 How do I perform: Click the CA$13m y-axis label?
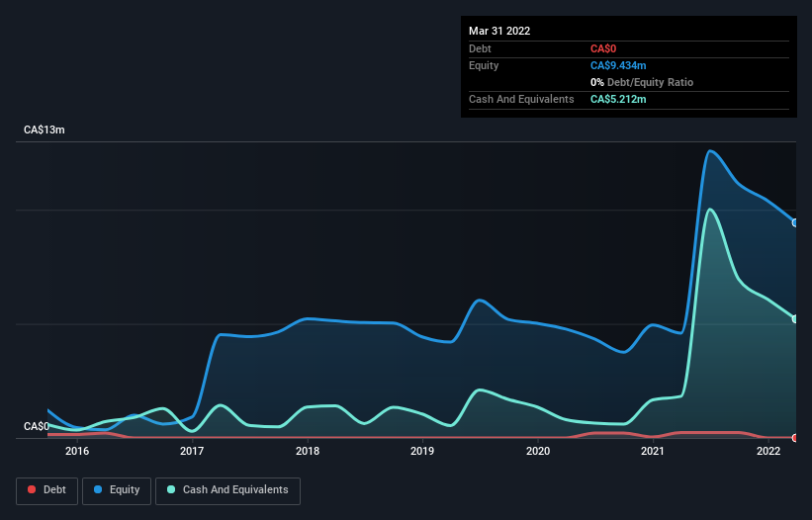point(45,130)
